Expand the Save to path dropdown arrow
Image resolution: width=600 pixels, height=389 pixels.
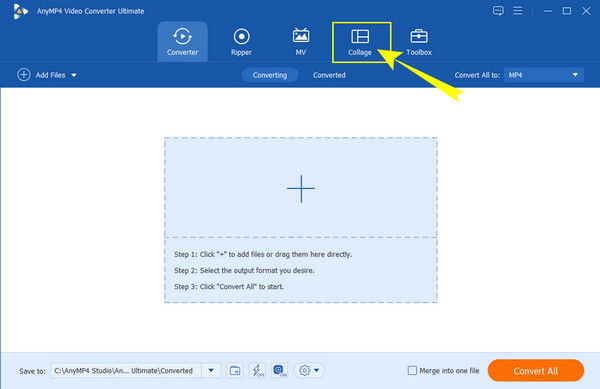(x=211, y=370)
